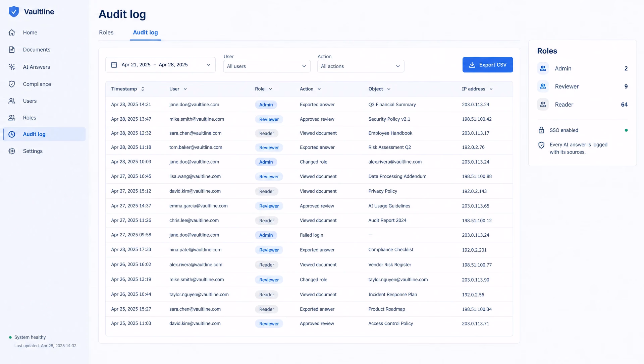Open the All actions filter dropdown
This screenshot has width=644, height=364.
click(x=361, y=66)
